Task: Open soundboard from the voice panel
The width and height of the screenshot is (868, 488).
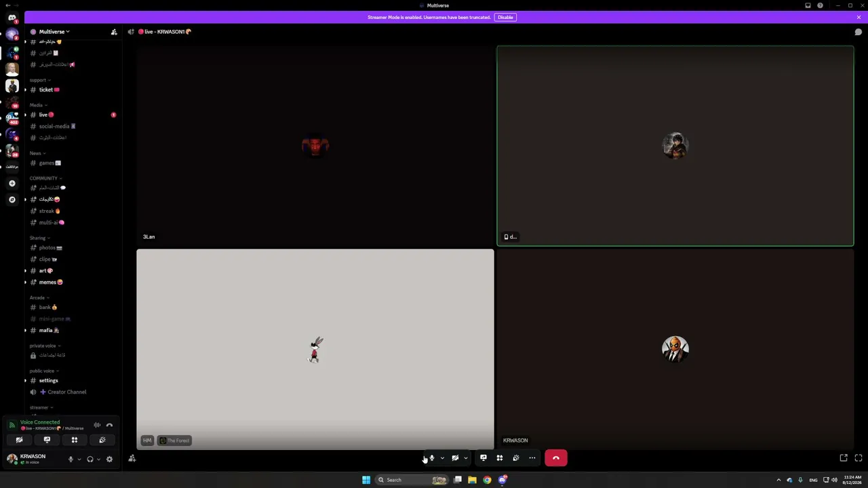Action: pos(102,440)
